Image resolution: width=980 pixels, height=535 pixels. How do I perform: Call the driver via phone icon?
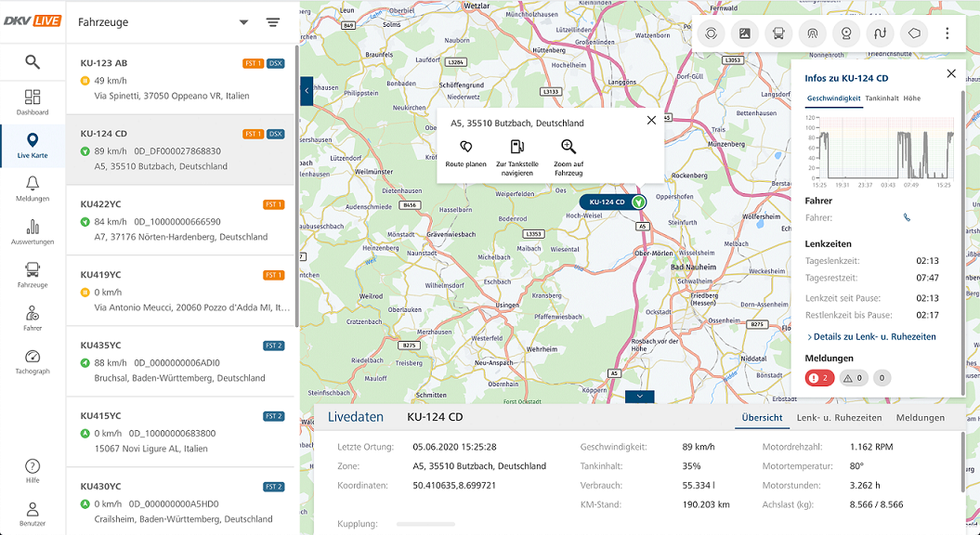pyautogui.click(x=907, y=217)
